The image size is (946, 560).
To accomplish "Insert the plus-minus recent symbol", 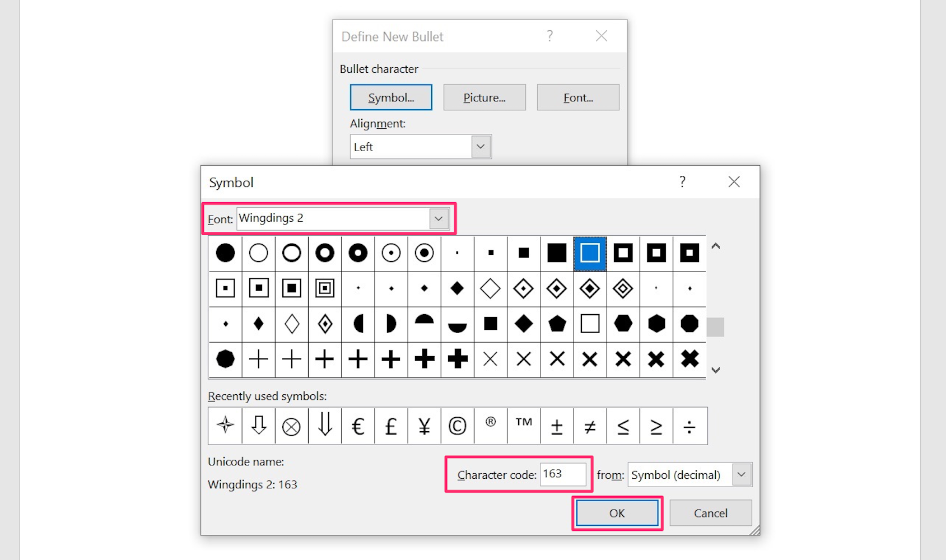I will (x=557, y=426).
